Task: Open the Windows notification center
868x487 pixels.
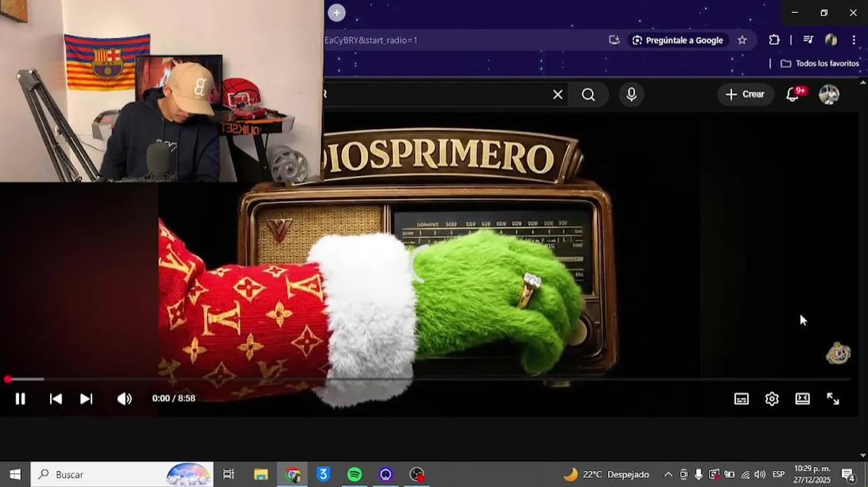Action: (848, 474)
